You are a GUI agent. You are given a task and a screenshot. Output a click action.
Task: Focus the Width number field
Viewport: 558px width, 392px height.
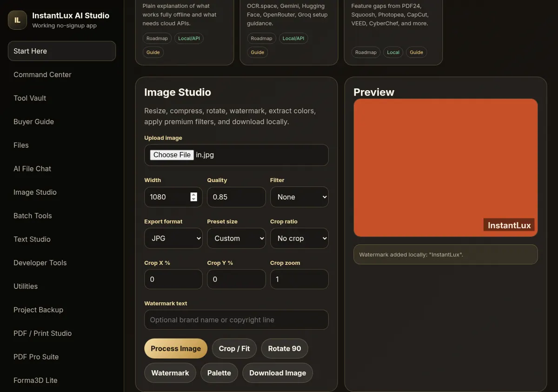(173, 197)
